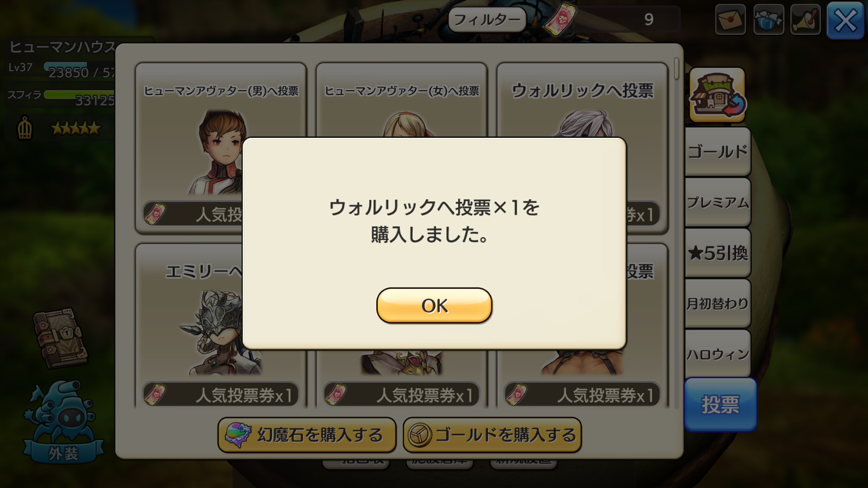Open the フィルター filter button

pos(487,20)
